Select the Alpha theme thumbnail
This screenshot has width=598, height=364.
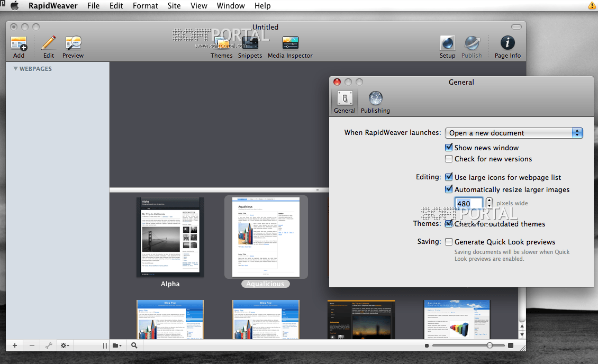click(x=170, y=236)
